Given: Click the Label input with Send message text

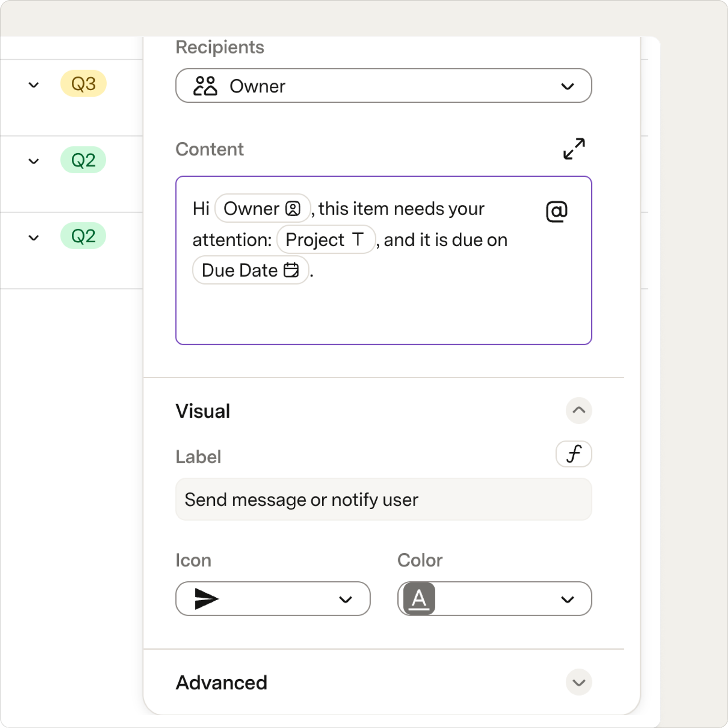Looking at the screenshot, I should 384,499.
